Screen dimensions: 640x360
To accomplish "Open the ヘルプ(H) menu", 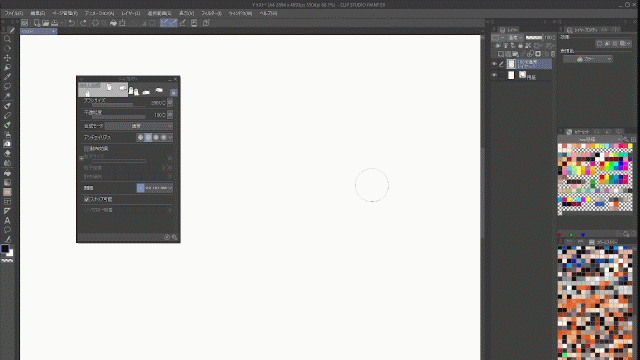I will (x=268, y=13).
